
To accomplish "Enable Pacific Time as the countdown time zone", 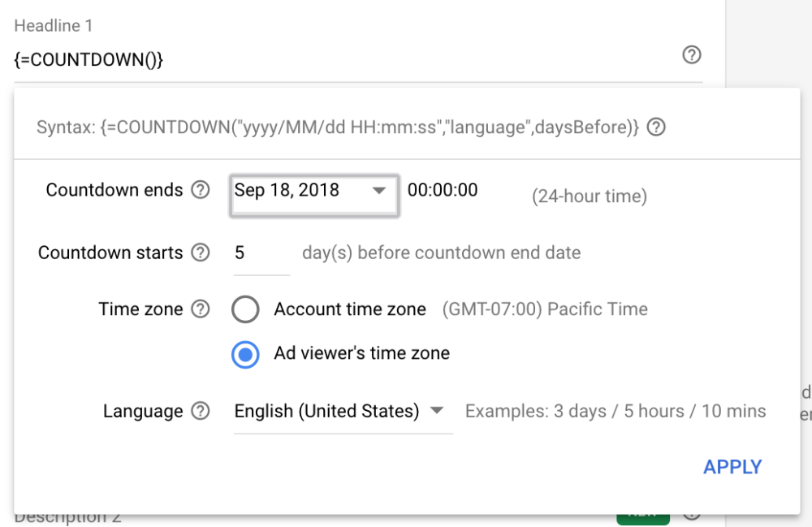I will tap(245, 309).
